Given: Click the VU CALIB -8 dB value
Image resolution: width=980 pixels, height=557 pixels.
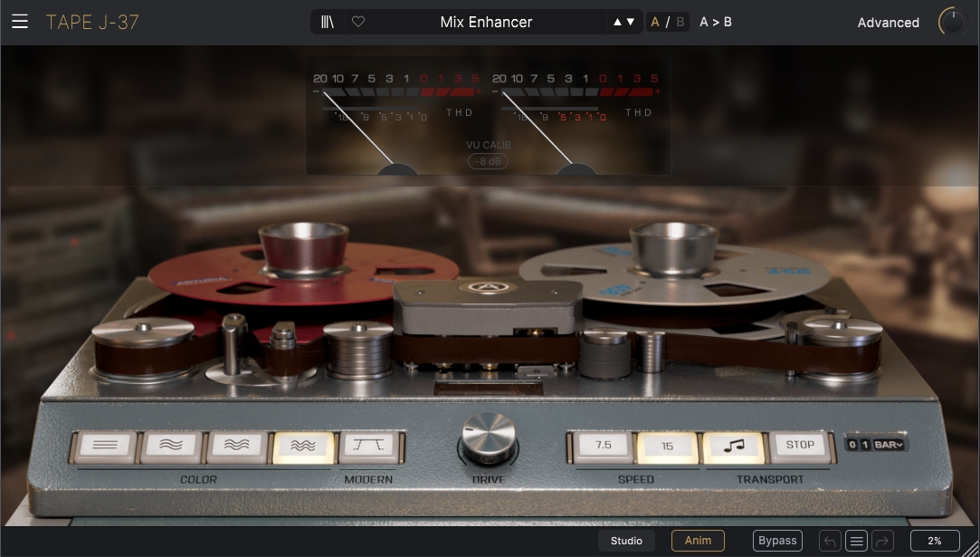Looking at the screenshot, I should [488, 161].
